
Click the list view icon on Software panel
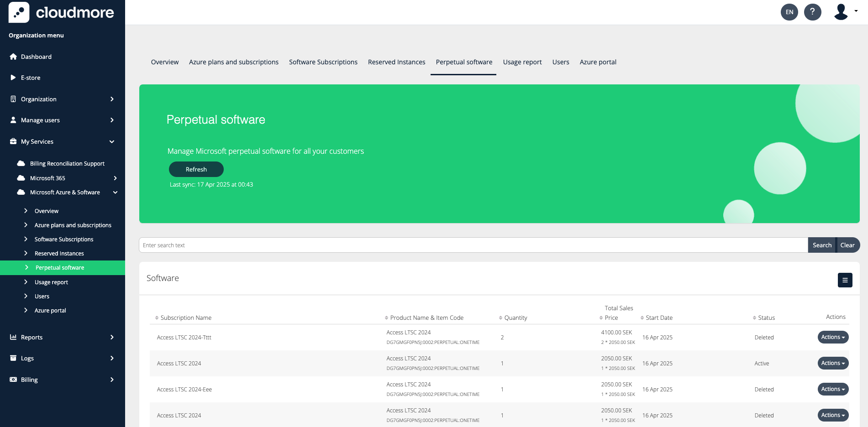pos(845,280)
